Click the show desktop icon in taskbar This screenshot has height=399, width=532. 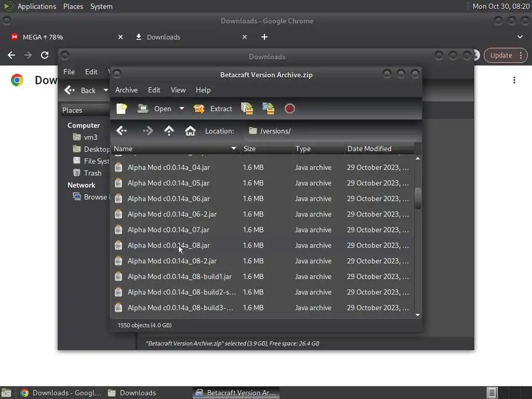6,393
